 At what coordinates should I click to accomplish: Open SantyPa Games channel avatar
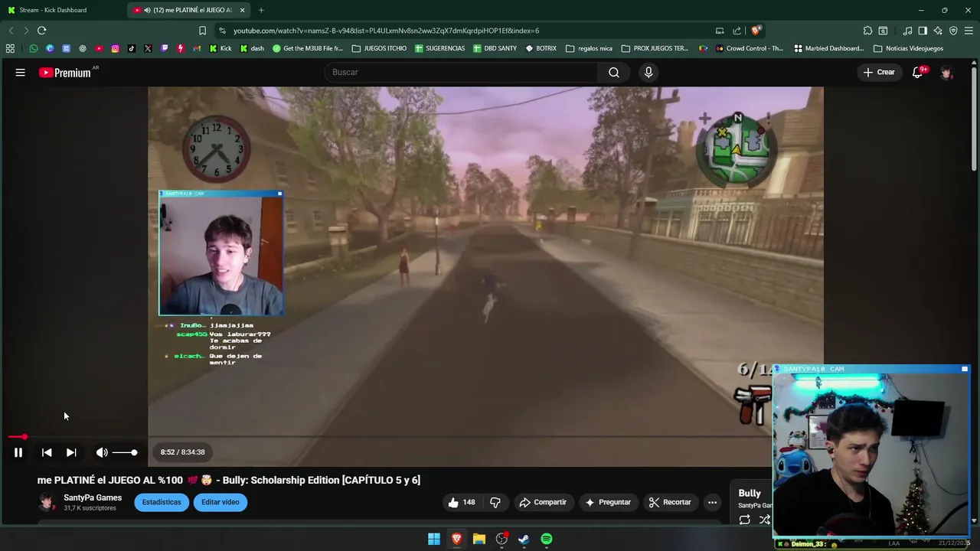click(47, 502)
